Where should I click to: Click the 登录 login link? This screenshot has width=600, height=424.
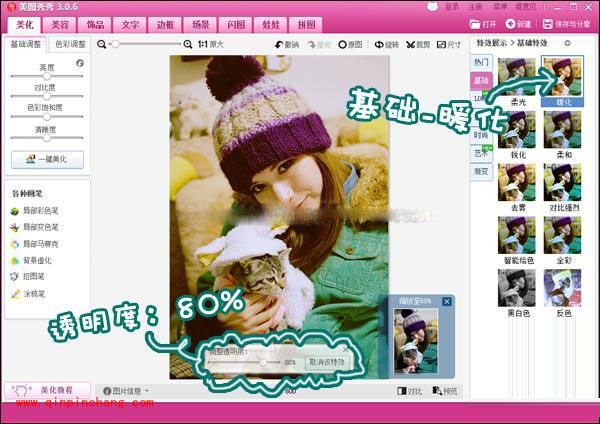pyautogui.click(x=452, y=7)
